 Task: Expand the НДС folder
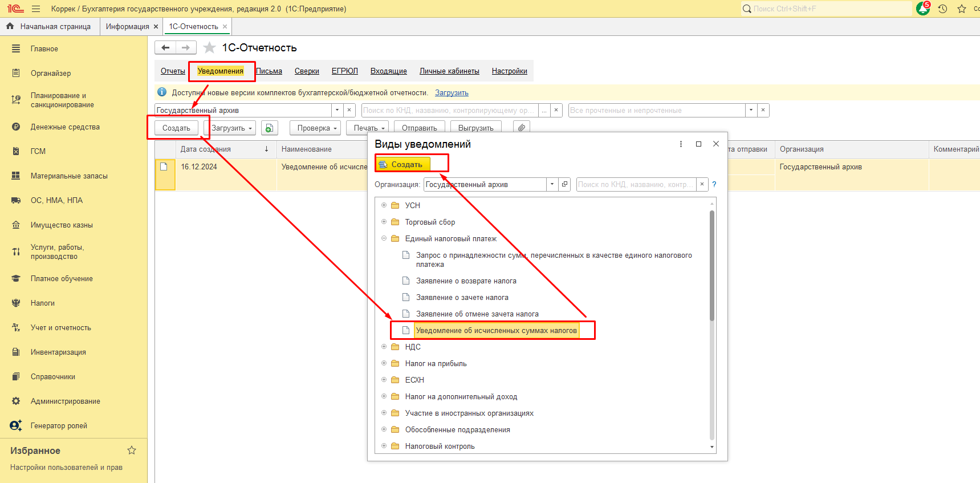click(384, 347)
